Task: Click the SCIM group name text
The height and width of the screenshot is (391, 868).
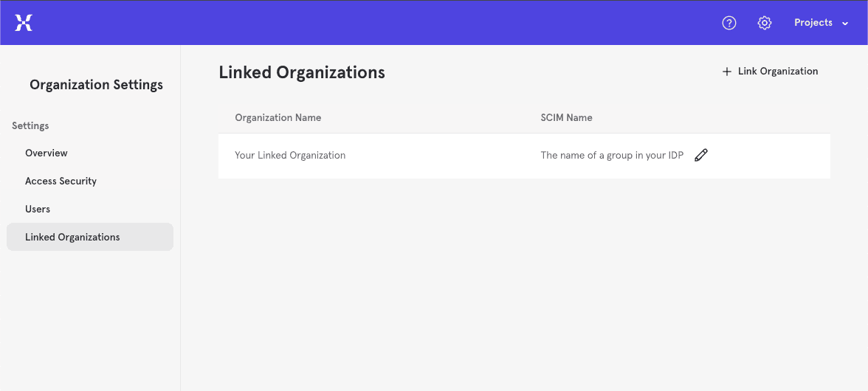Action: coord(612,156)
